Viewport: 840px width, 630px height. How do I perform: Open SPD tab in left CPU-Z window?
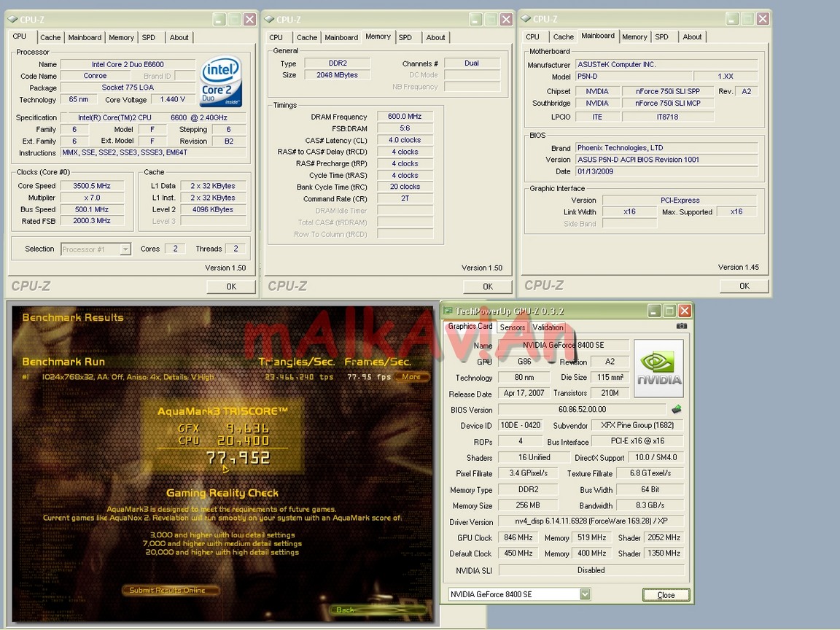click(x=149, y=37)
